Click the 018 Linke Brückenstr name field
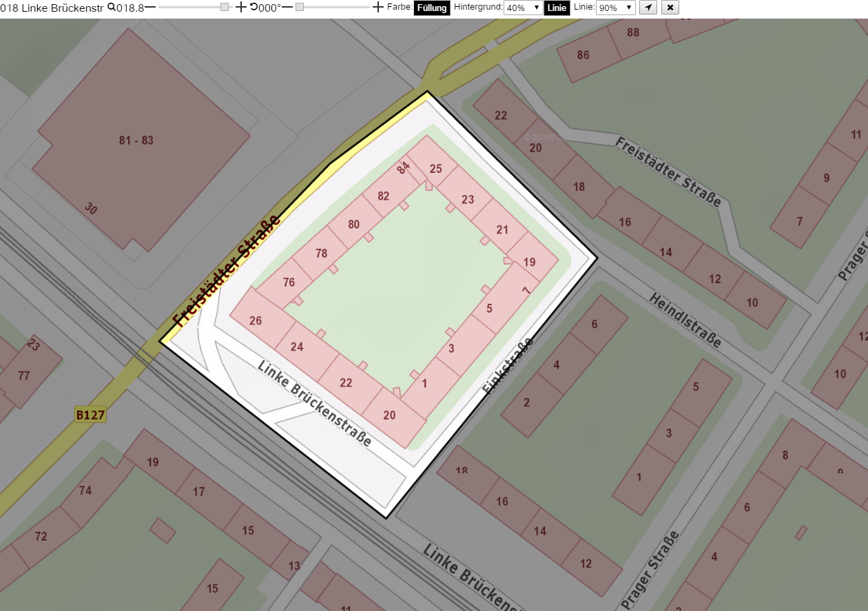 (54, 8)
